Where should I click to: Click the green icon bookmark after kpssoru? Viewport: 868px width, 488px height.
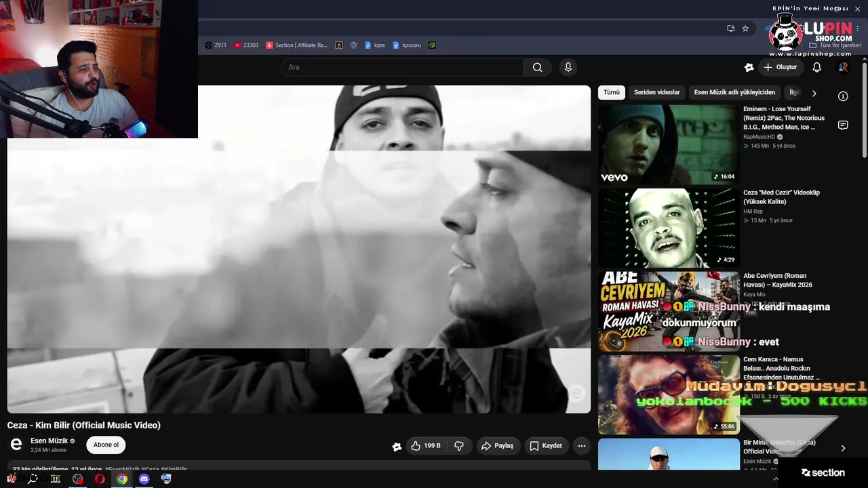(x=432, y=45)
